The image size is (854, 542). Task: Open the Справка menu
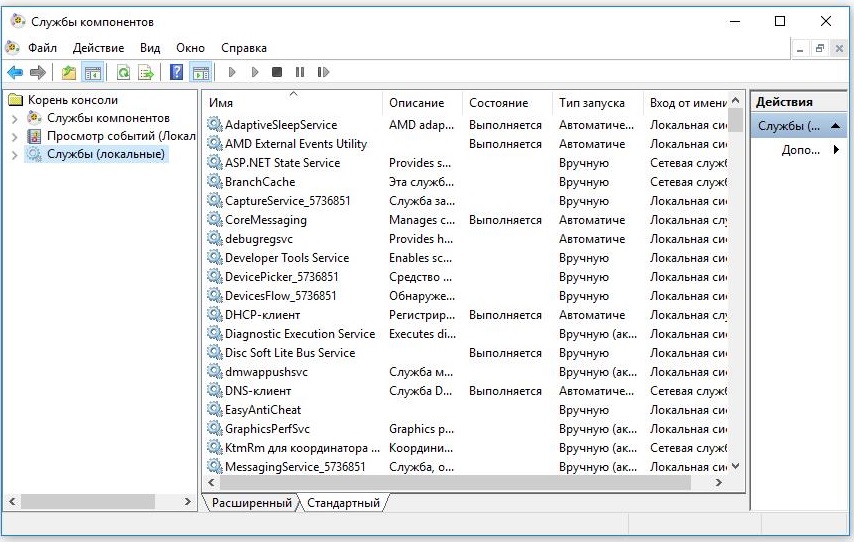pos(243,48)
